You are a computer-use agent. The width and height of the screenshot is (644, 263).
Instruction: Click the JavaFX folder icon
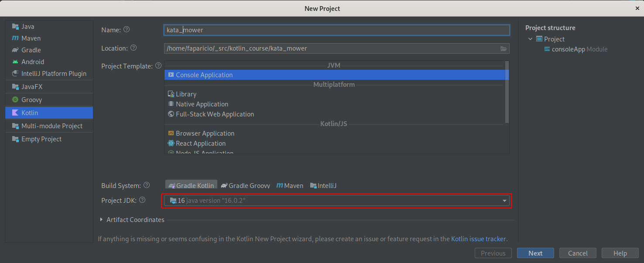(x=15, y=87)
